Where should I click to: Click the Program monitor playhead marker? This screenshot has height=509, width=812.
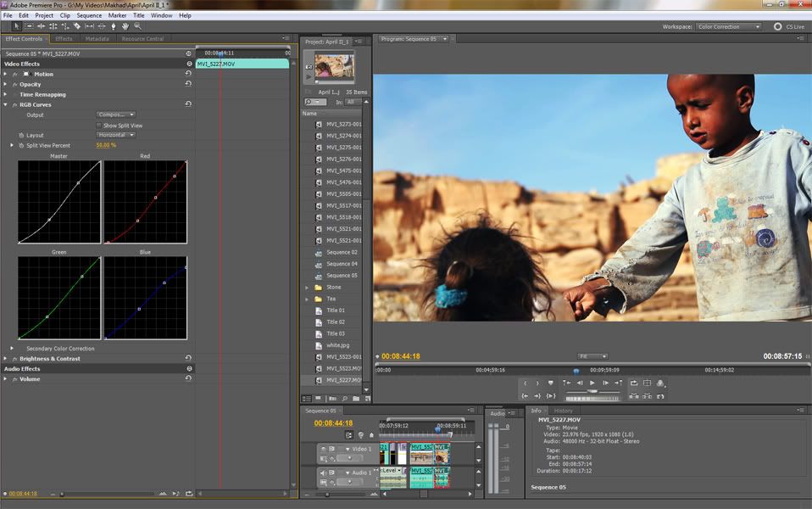tap(576, 370)
